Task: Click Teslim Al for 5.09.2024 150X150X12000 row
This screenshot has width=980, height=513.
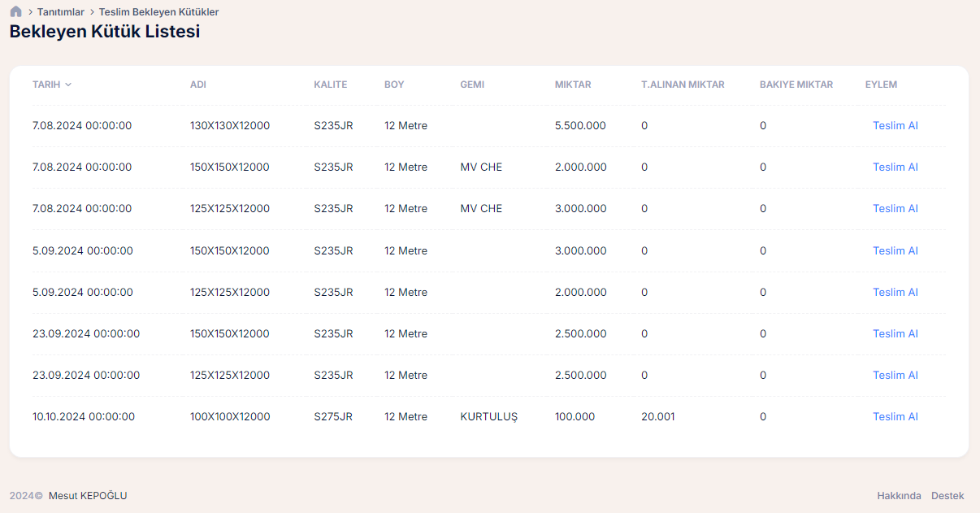Action: [x=895, y=250]
